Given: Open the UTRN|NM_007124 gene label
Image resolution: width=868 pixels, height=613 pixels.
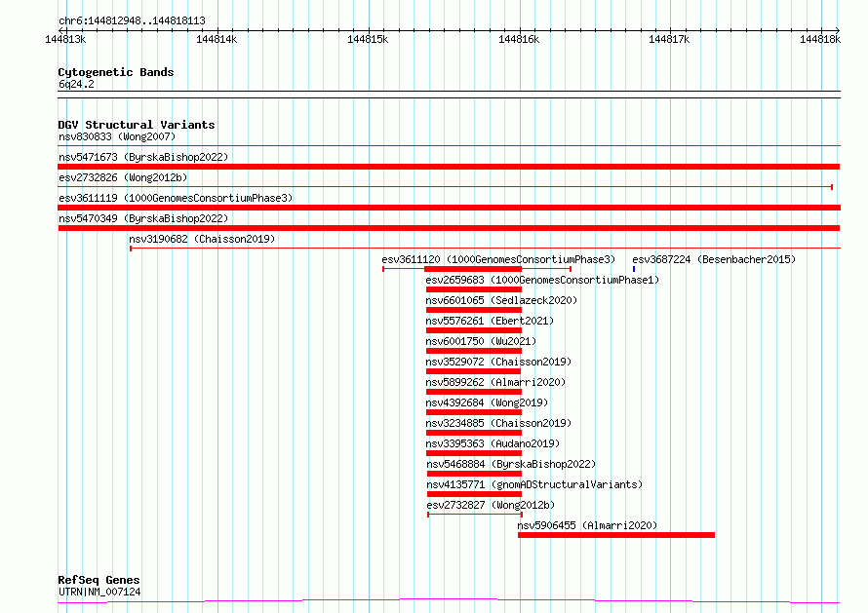Looking at the screenshot, I should pos(99,592).
